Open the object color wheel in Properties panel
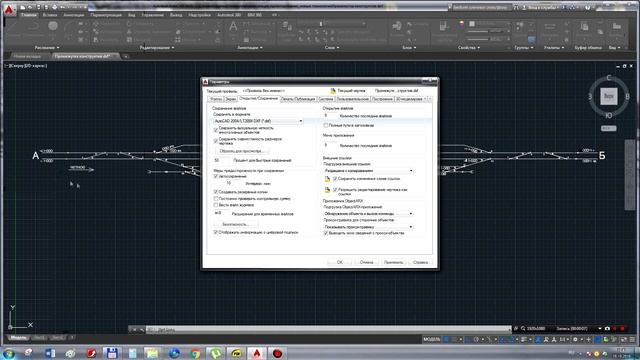640x360 pixels. point(462,24)
